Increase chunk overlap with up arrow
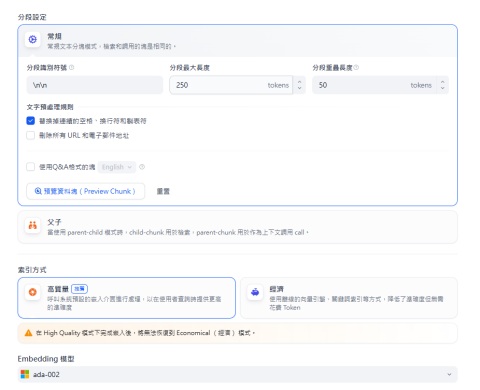This screenshot has width=480, height=390. [x=442, y=82]
